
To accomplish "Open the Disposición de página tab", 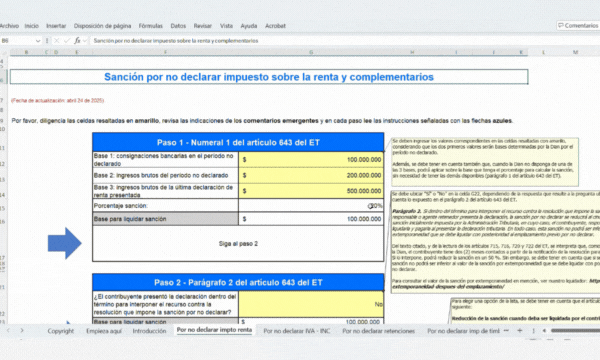I will coord(103,26).
